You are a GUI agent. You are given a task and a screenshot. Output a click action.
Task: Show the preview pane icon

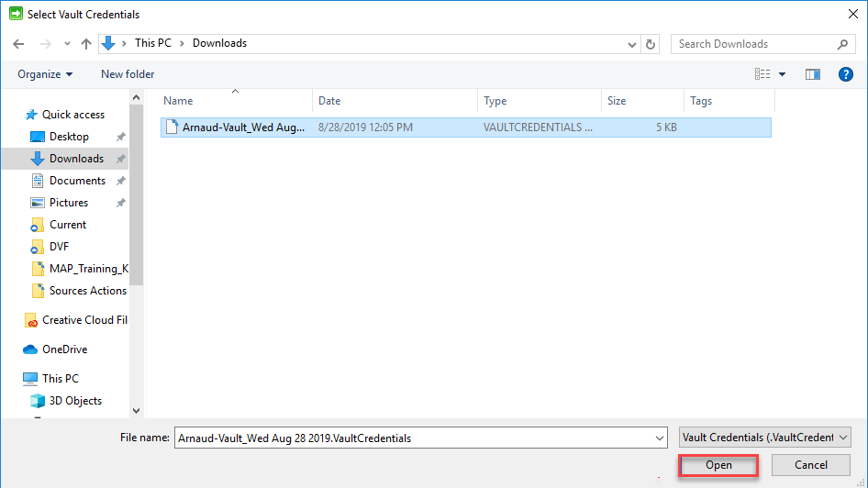coord(812,74)
